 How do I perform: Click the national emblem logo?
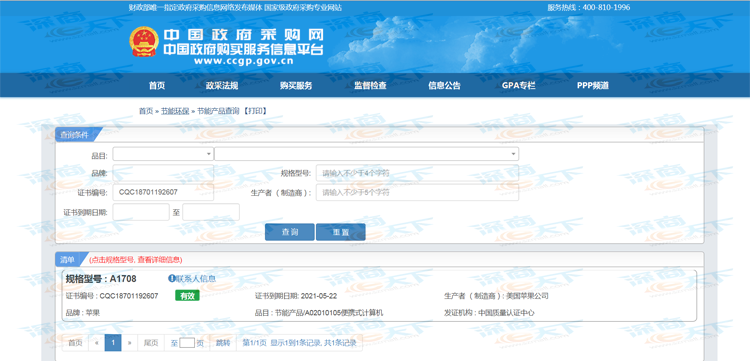(x=144, y=42)
